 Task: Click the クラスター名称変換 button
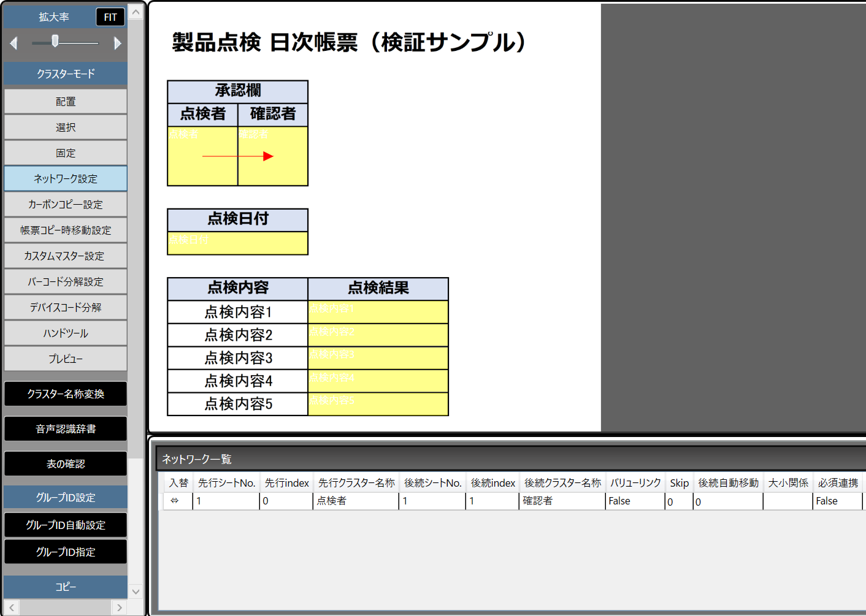tap(66, 394)
